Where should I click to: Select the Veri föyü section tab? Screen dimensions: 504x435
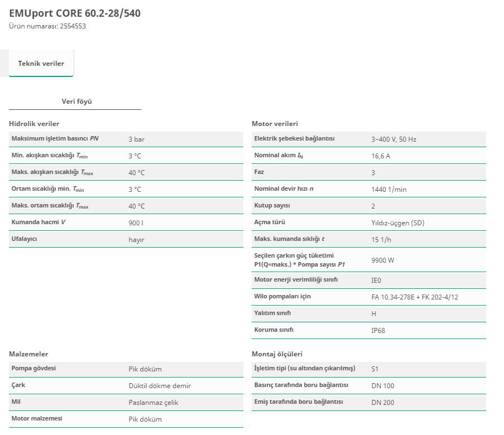(76, 101)
